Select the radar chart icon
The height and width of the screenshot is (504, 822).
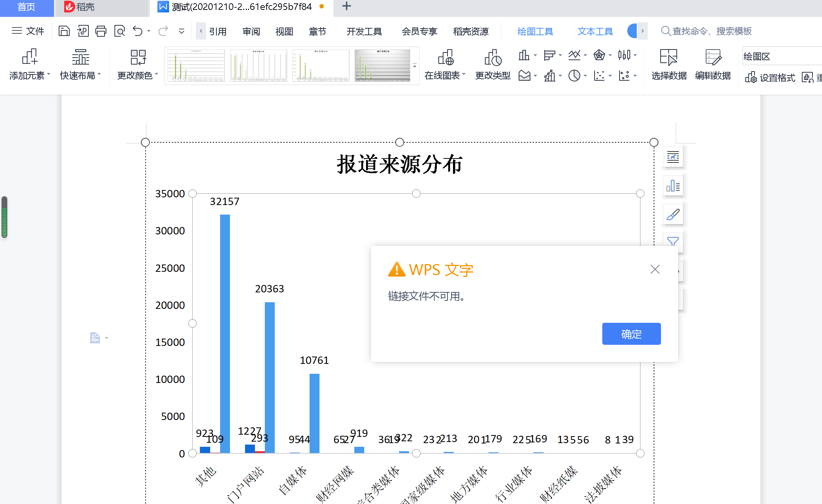coord(600,55)
